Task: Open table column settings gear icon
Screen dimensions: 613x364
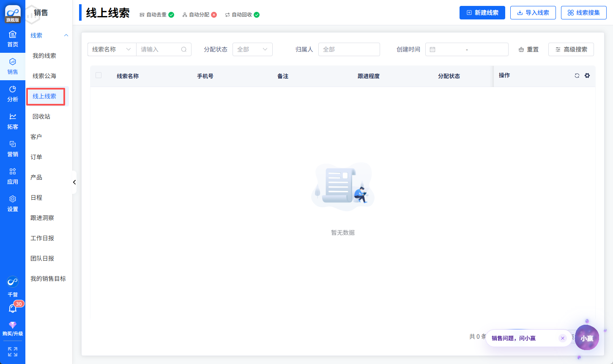Action: coord(587,76)
